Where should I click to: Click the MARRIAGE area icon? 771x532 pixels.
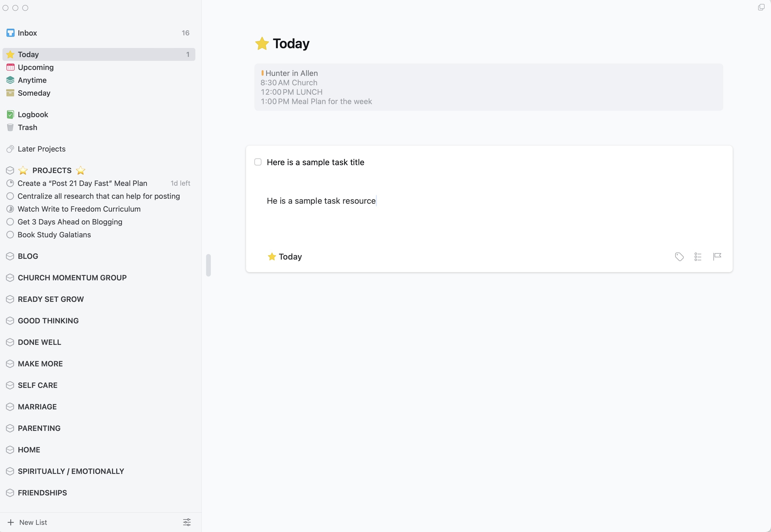(x=10, y=407)
